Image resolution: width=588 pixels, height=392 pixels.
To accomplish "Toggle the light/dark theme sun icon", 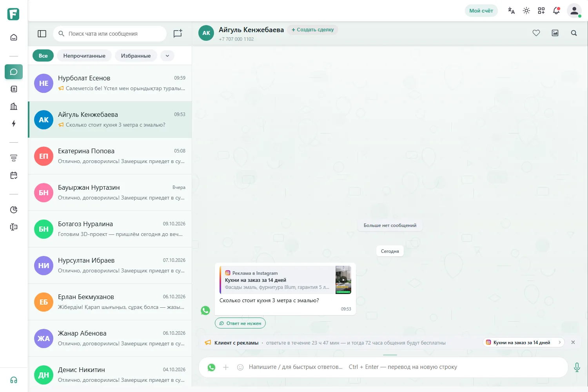I will (526, 11).
